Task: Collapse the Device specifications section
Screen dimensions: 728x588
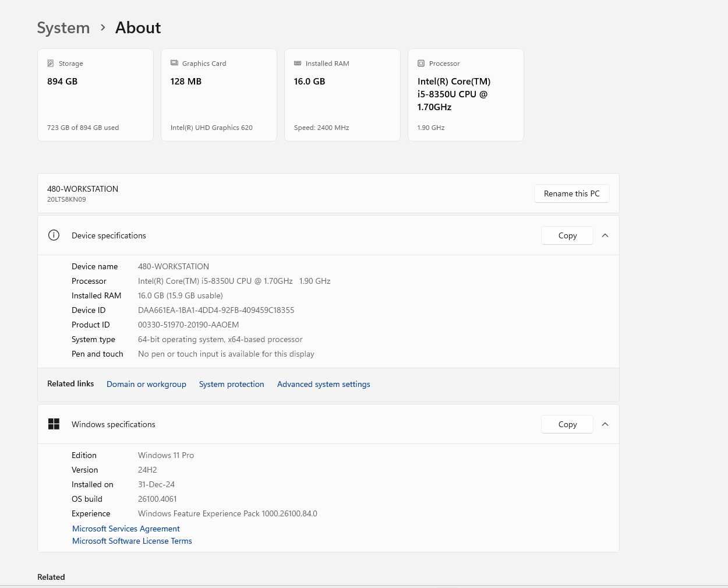Action: 605,235
